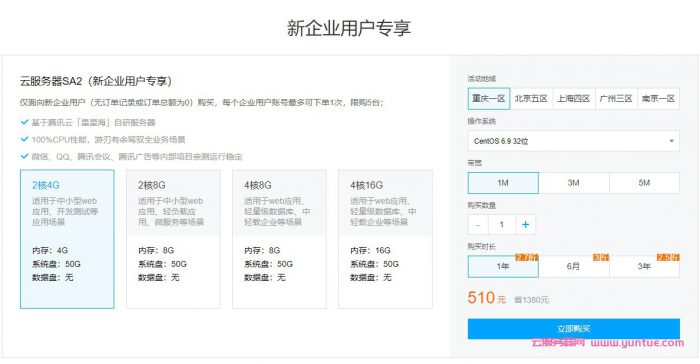Click the dropdown arrow of the OS selector
Image resolution: width=700 pixels, height=364 pixels.
click(x=671, y=141)
